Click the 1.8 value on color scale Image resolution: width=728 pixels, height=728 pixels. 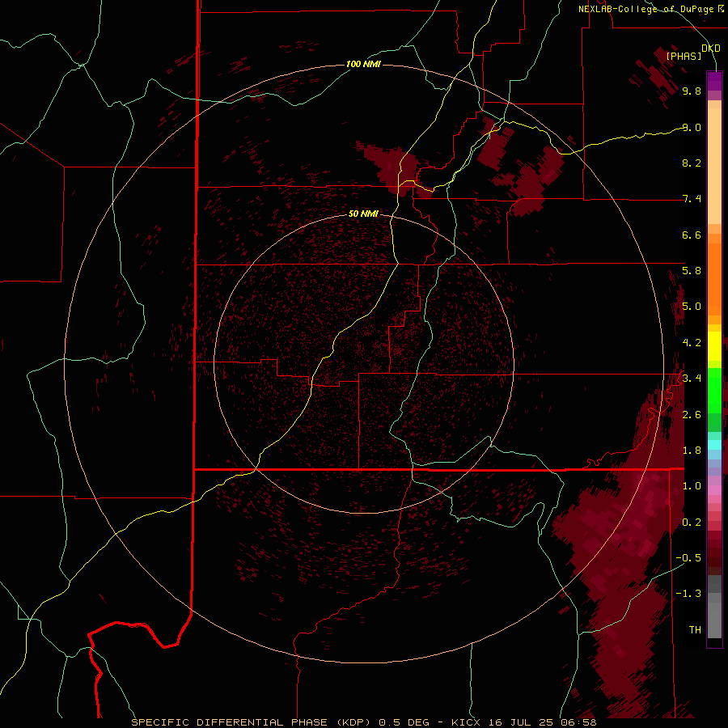click(692, 451)
